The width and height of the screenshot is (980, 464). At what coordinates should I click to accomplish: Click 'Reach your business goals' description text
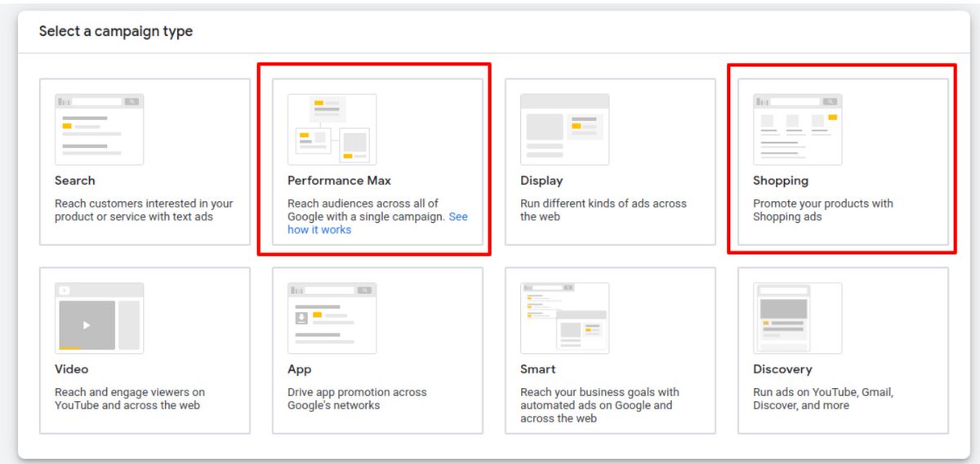(x=599, y=405)
